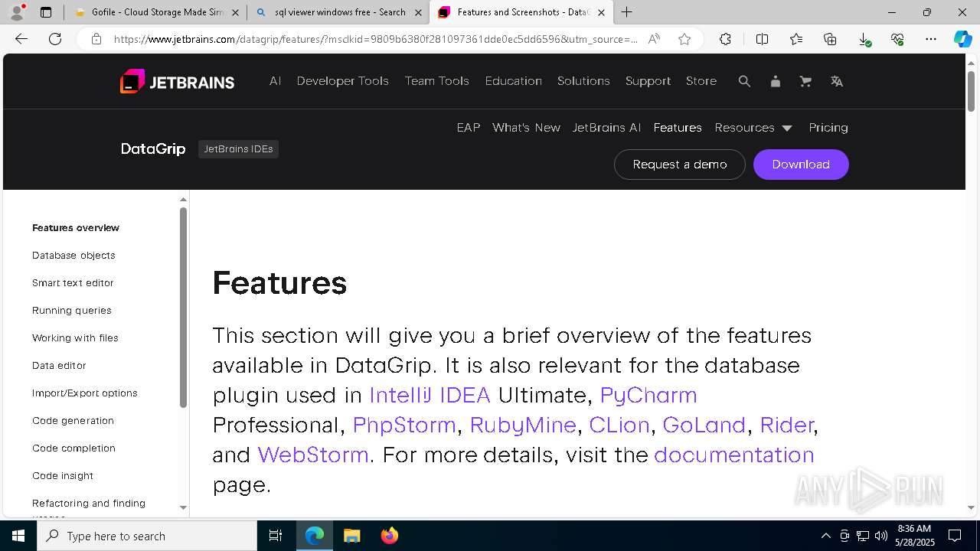980x551 pixels.
Task: Select Import/Export options in sidebar
Action: coord(85,393)
